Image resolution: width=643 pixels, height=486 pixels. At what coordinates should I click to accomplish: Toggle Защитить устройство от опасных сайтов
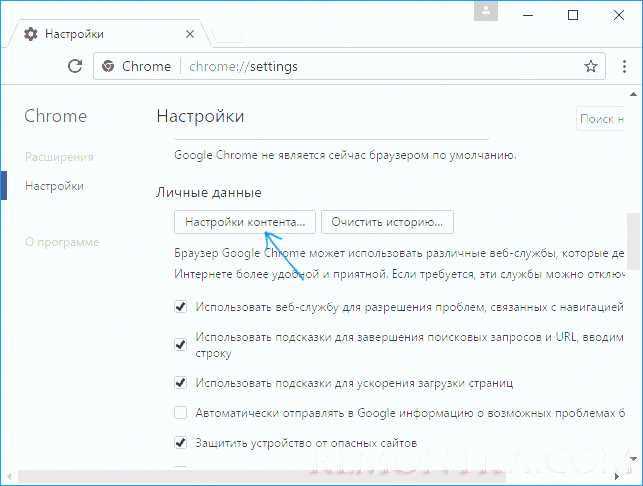[180, 443]
